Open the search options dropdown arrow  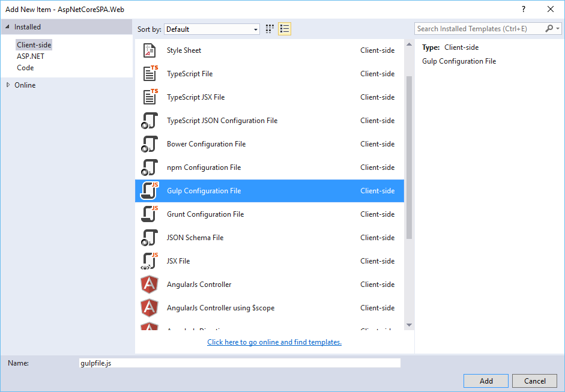(558, 28)
